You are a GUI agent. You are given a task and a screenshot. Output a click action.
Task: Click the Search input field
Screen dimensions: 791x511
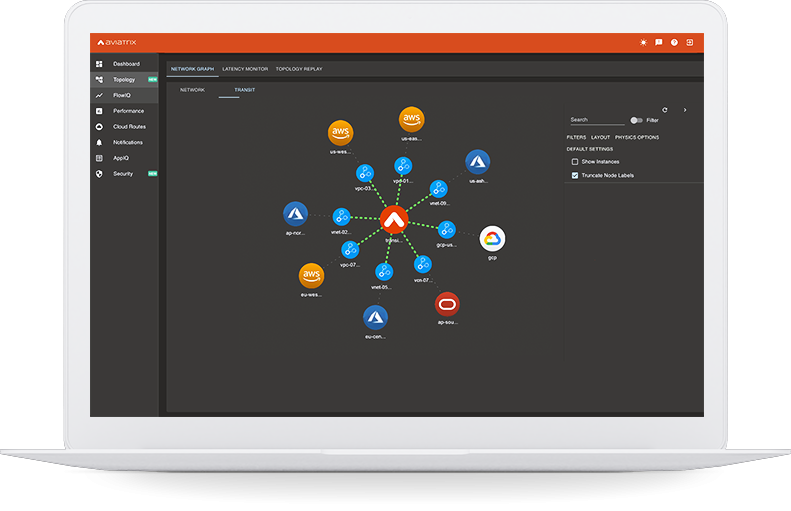(597, 120)
